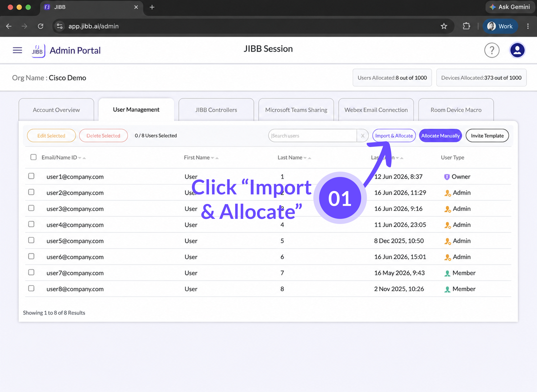
Task: Switch to the Account Overview tab
Action: [56, 110]
